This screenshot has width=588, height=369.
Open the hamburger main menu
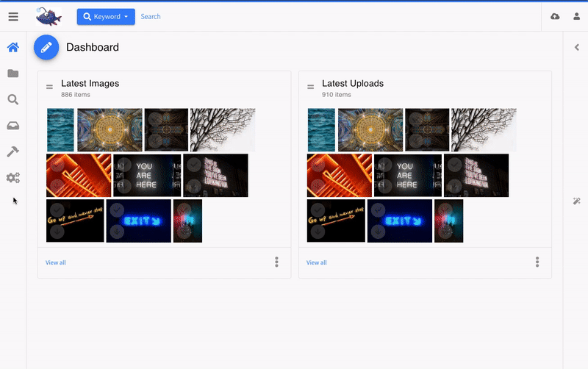[13, 16]
